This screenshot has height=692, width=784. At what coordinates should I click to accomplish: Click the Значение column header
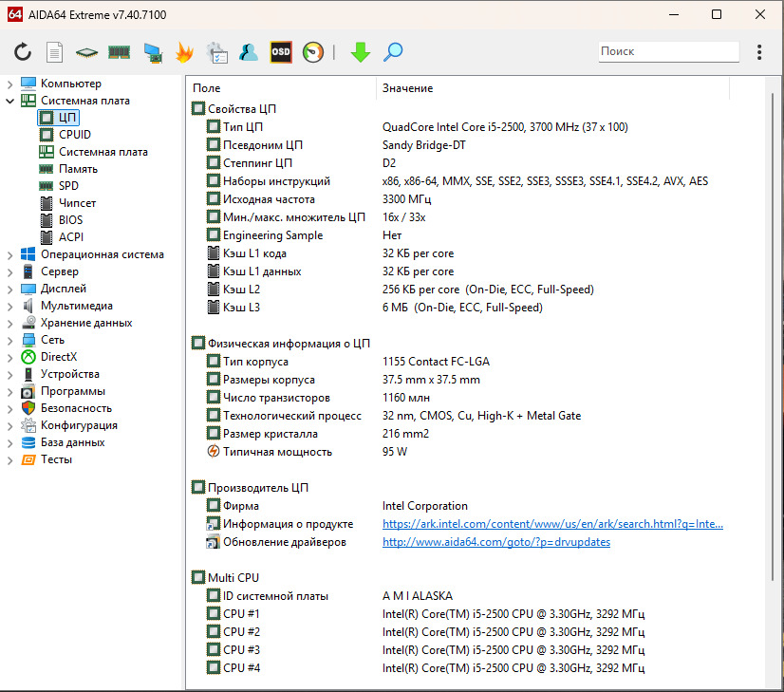tap(408, 88)
